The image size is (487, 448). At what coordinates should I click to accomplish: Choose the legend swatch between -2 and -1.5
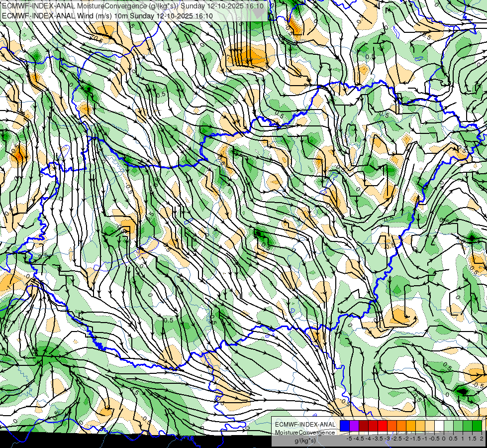411,426
